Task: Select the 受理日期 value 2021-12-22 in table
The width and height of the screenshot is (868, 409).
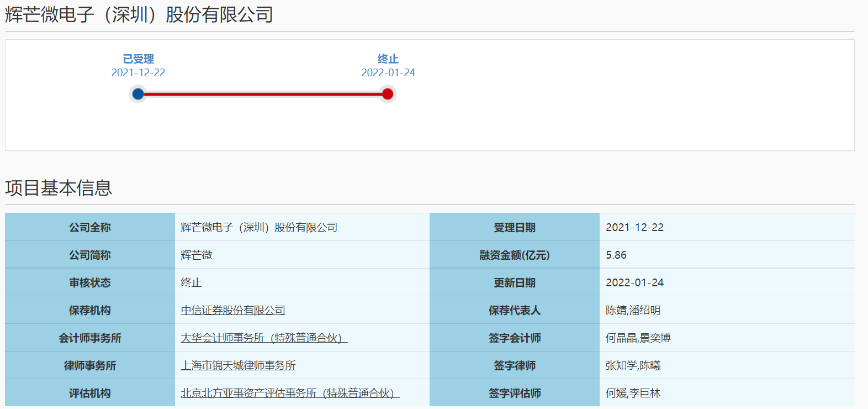Action: (634, 227)
